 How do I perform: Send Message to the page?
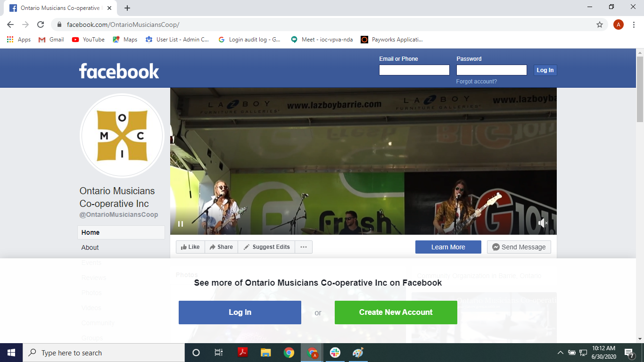click(x=519, y=247)
